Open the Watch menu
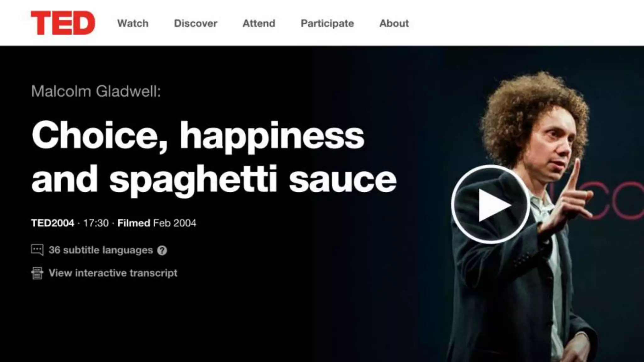The width and height of the screenshot is (644, 362). point(133,23)
